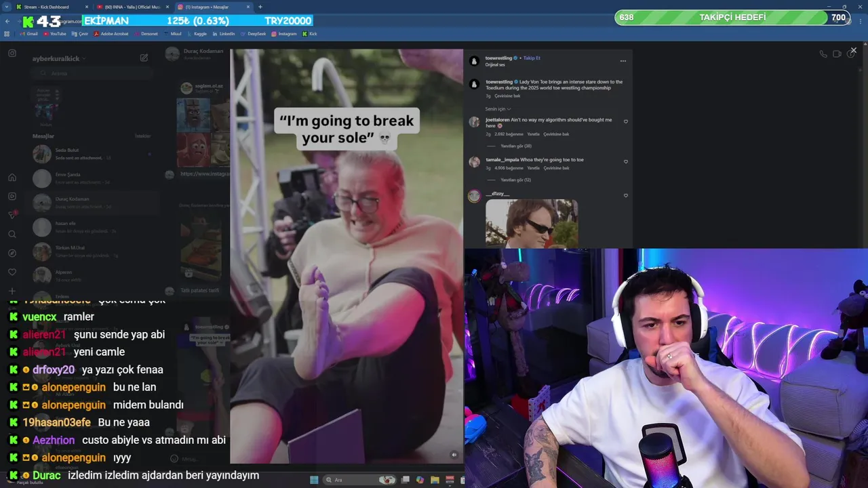Like the tamale__impala comment heart
This screenshot has width=868, height=488.
[625, 162]
